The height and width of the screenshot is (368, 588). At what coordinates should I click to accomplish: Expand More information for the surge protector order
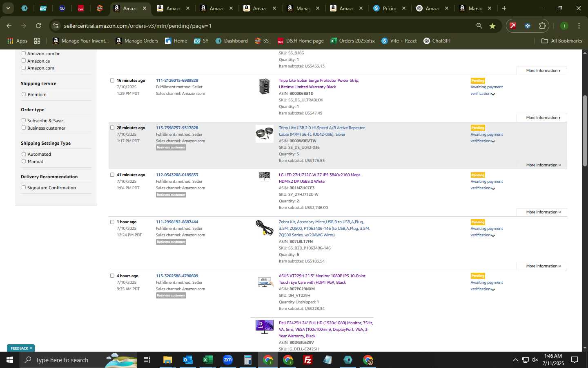pyautogui.click(x=541, y=118)
